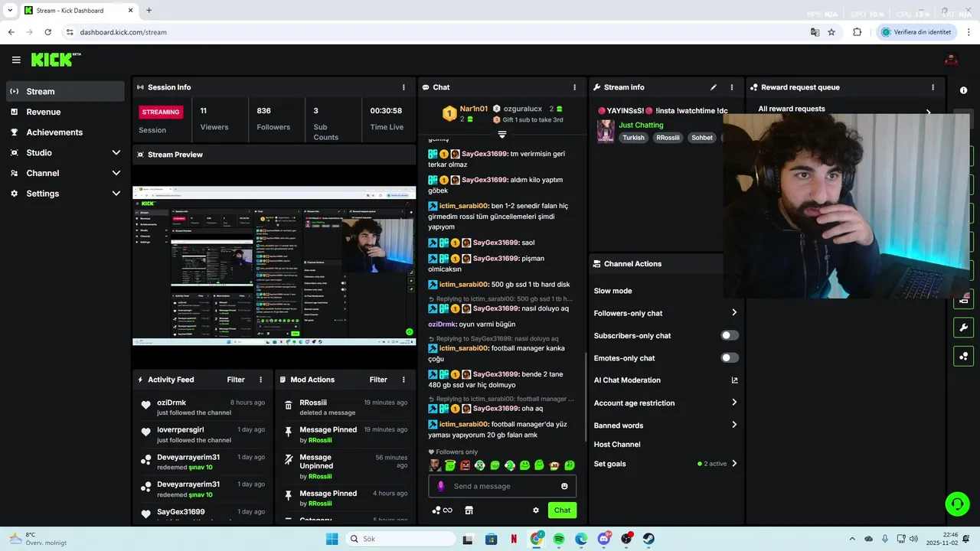Collapse the chat leaderboard handle
Screen dimensions: 980x551
click(x=502, y=135)
